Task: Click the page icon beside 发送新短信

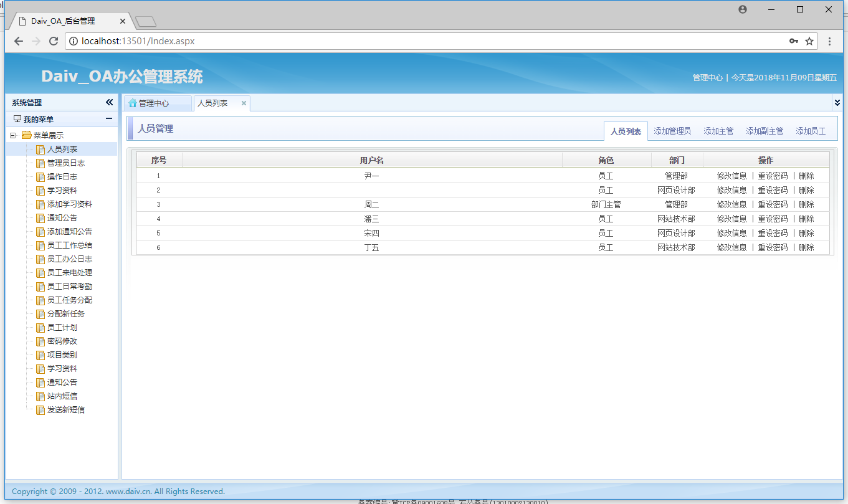Action: tap(40, 410)
